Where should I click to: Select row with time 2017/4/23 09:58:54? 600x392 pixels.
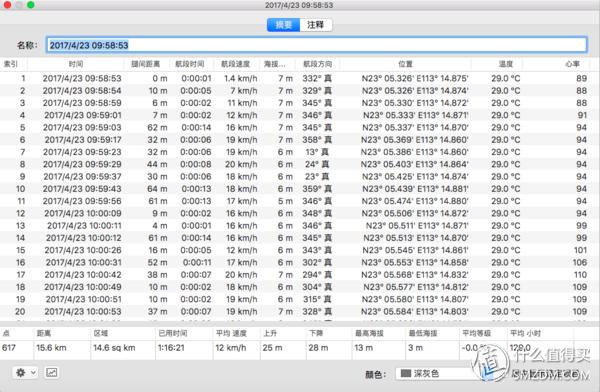pyautogui.click(x=300, y=91)
